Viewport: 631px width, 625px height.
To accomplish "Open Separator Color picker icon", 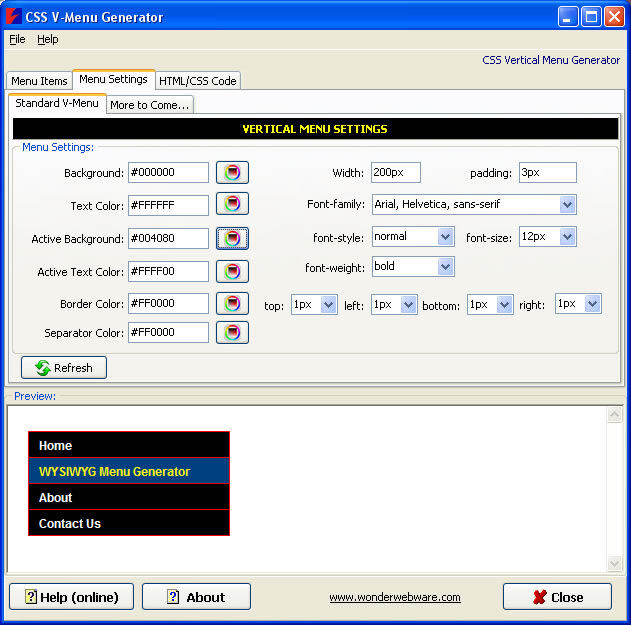I will [x=232, y=332].
